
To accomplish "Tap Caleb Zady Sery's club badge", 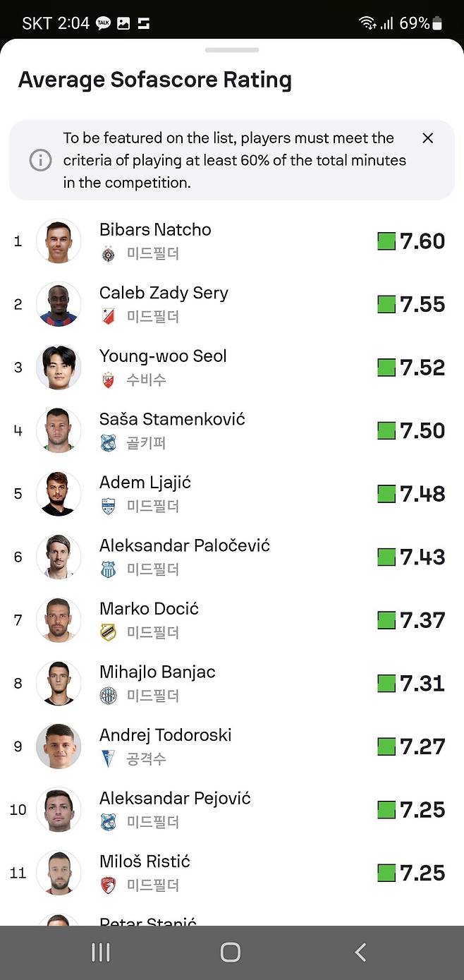I will pos(108,317).
